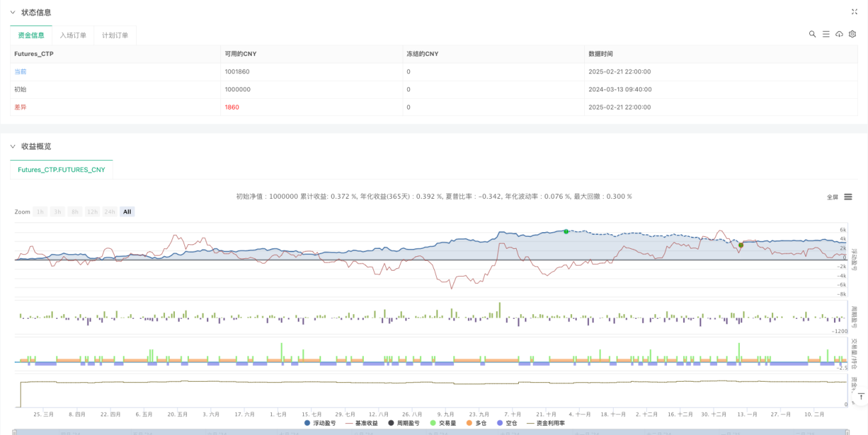868x435 pixels.
Task: Click the 2024-03-13 09:40:00 timestamp
Action: coord(620,89)
